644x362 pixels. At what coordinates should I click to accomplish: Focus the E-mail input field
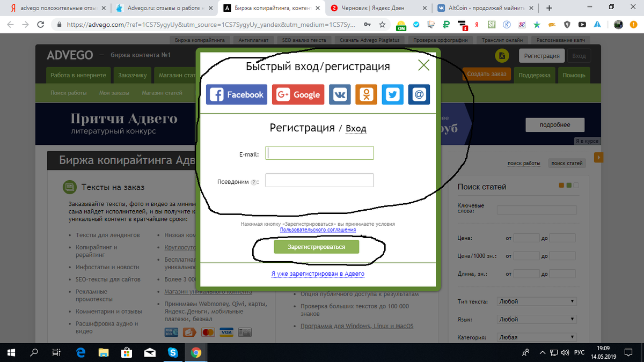pyautogui.click(x=319, y=153)
